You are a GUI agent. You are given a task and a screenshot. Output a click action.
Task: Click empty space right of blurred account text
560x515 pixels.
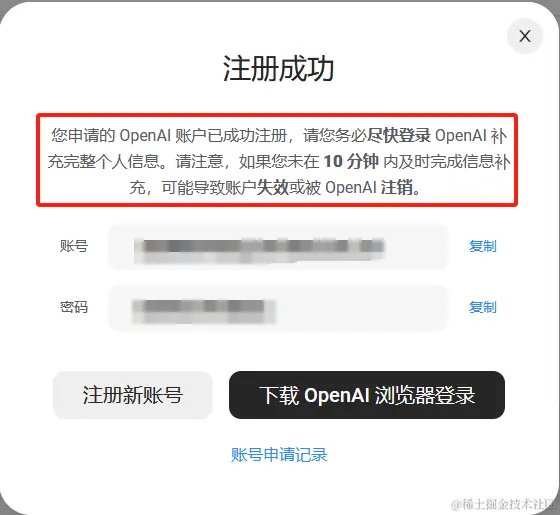click(x=414, y=247)
